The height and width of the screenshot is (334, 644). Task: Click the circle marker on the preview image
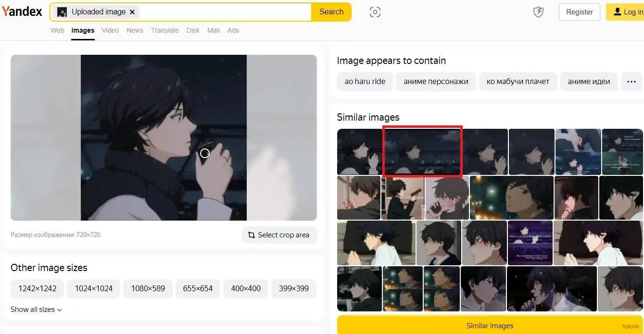point(205,153)
